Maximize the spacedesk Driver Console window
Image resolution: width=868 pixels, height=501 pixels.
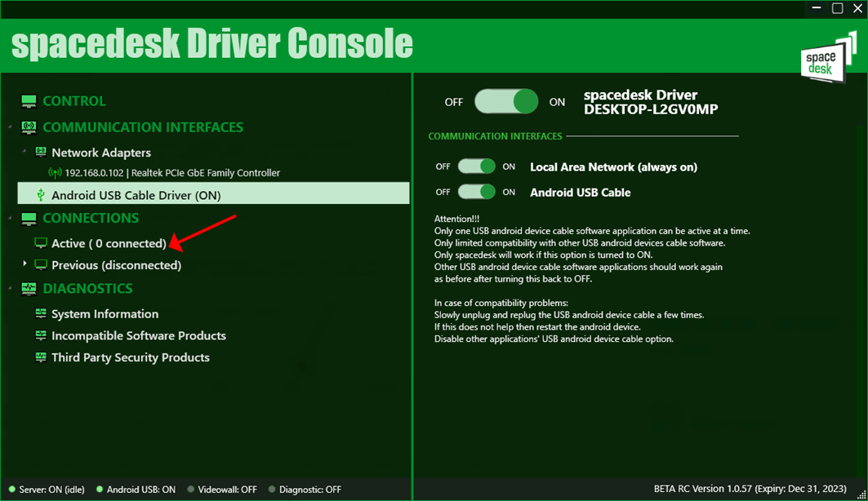click(x=837, y=8)
